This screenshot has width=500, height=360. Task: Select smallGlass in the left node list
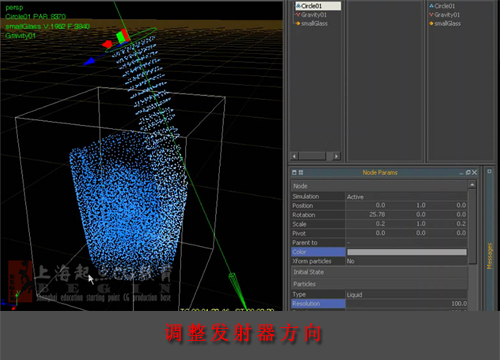pyautogui.click(x=314, y=23)
